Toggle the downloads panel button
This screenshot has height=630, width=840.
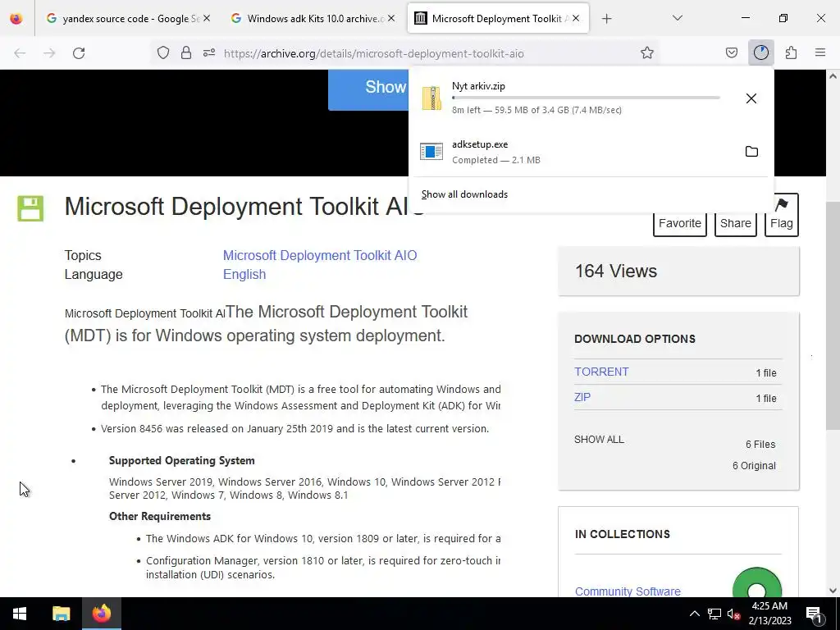click(760, 53)
